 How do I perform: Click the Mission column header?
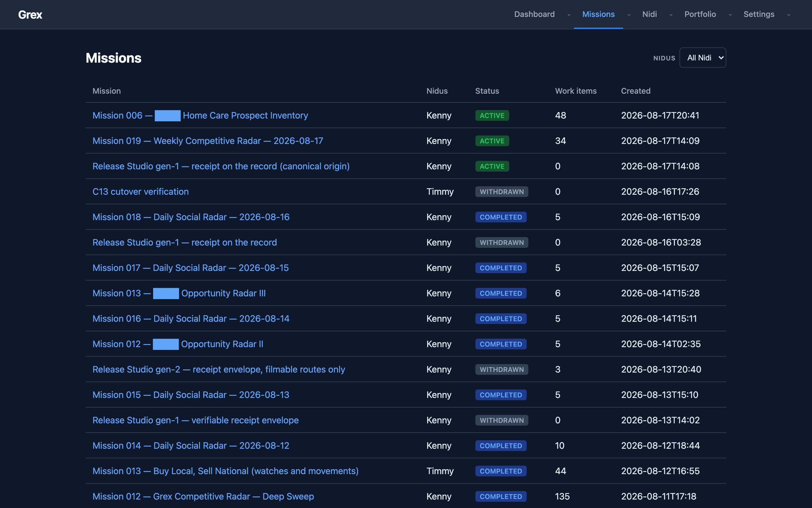[x=107, y=91]
